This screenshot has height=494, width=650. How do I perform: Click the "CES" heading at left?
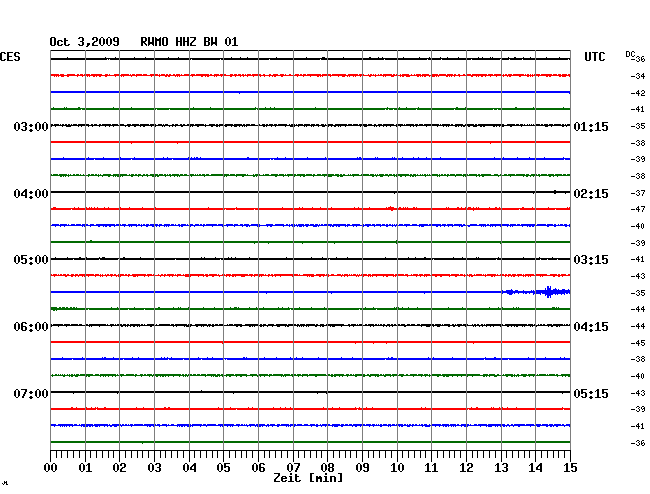click(10, 57)
